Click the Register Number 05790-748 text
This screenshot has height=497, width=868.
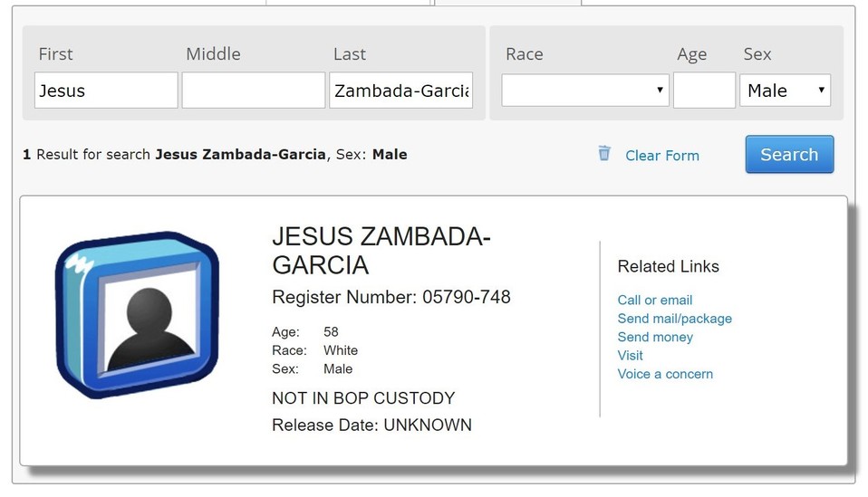(x=391, y=297)
